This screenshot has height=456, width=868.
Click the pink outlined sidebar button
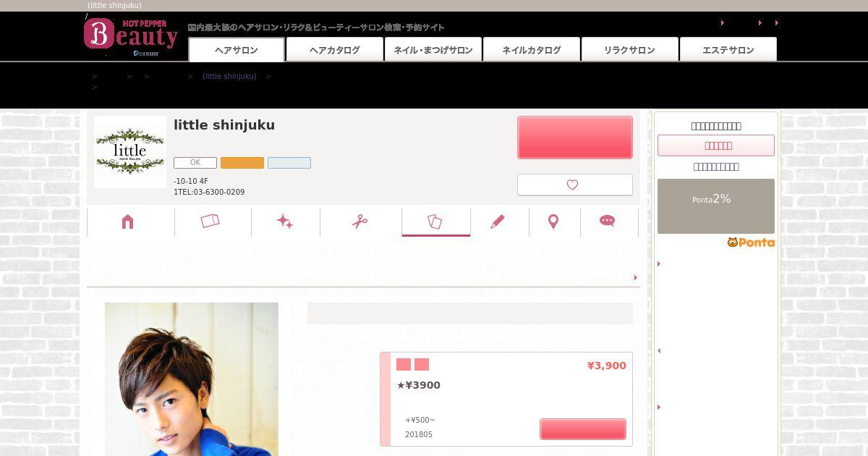click(x=716, y=145)
